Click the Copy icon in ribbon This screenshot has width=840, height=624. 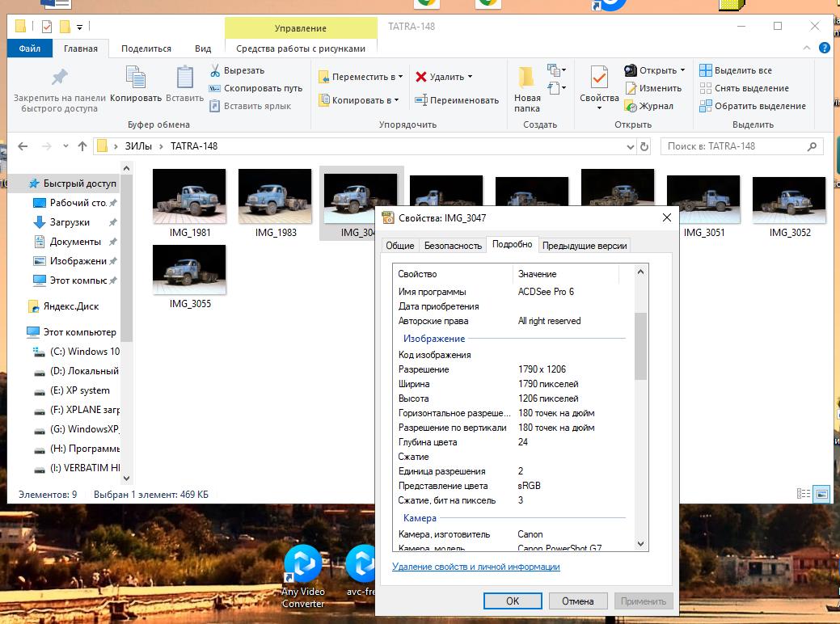[136, 78]
